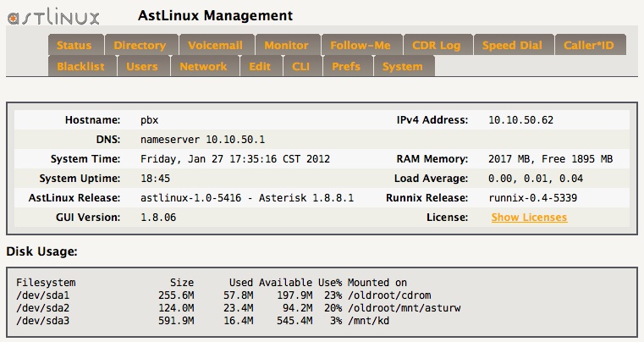Go to the Monitor tab
This screenshot has width=644, height=342.
[x=286, y=45]
